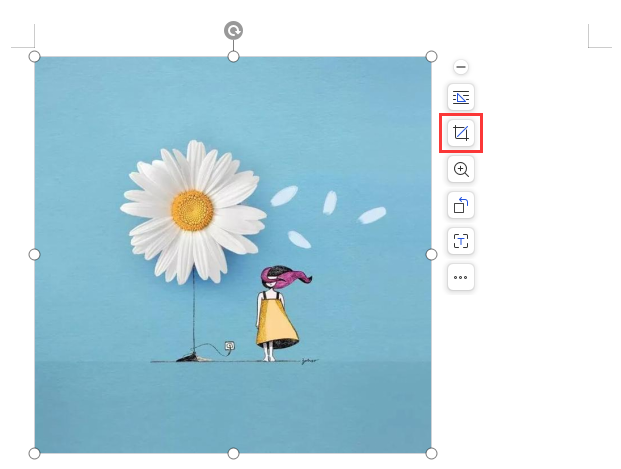Click the extract text from picture icon

click(x=461, y=241)
